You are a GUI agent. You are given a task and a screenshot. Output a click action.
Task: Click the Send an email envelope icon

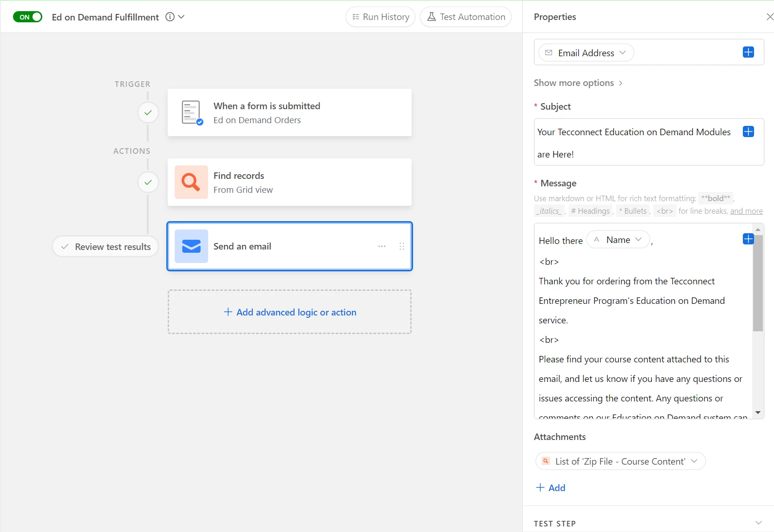click(191, 246)
